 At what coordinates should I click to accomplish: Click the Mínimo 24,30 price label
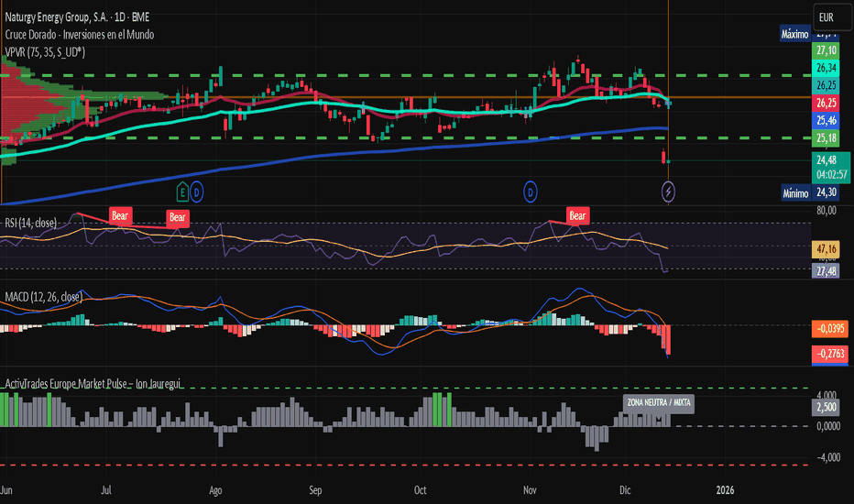click(810, 192)
